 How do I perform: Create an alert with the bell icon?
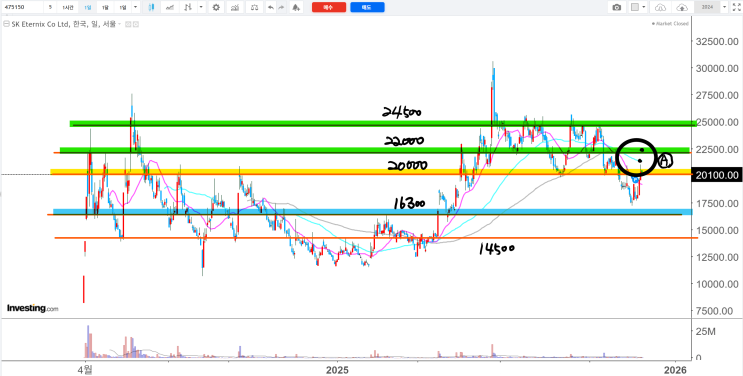[296, 7]
